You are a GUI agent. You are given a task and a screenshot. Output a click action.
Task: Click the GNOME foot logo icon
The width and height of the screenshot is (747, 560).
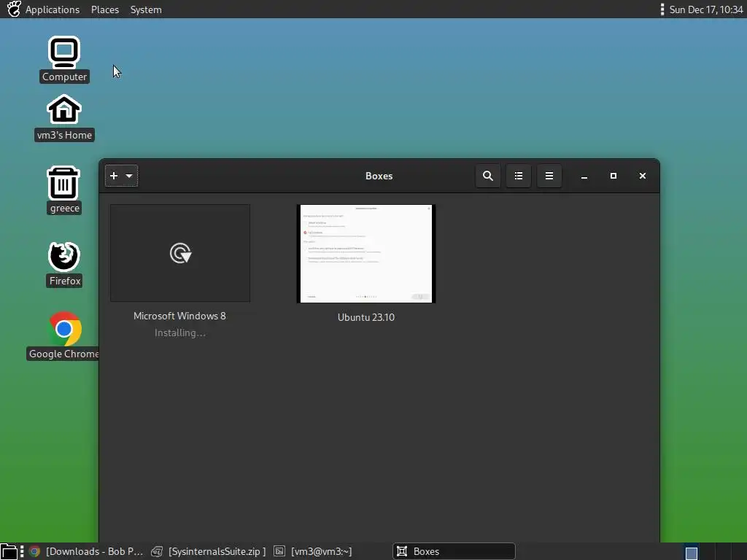click(14, 9)
